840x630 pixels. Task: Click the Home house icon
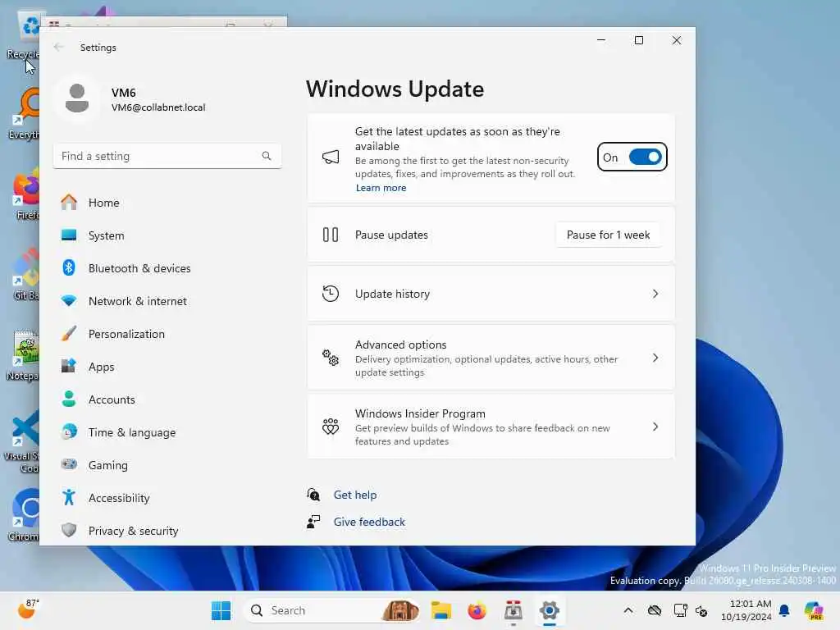click(69, 202)
